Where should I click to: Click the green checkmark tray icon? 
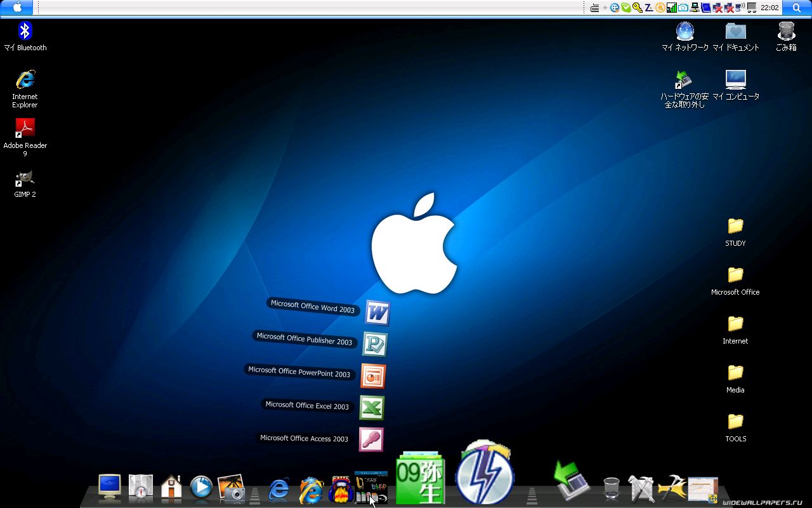pos(626,8)
